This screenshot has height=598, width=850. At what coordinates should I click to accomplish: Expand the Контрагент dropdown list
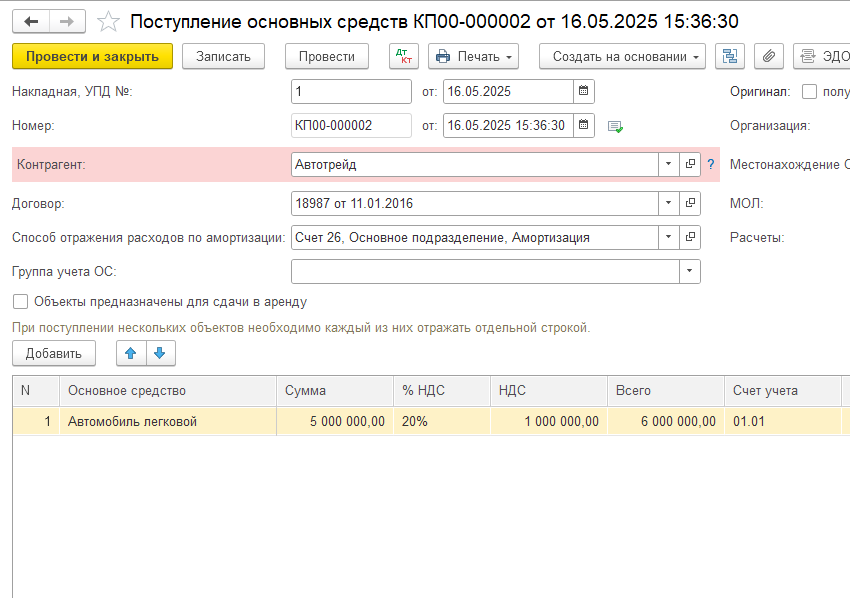click(x=669, y=164)
